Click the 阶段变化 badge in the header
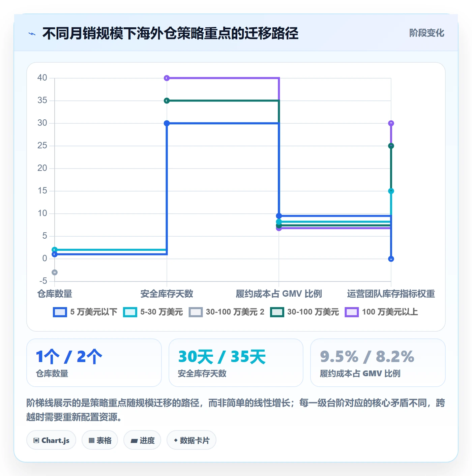Viewport: 472px width, 476px height. pyautogui.click(x=426, y=33)
